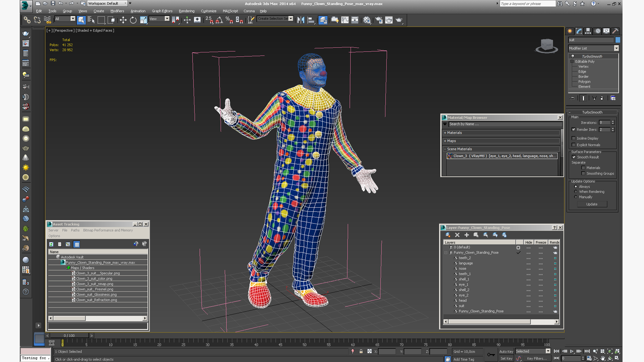
Task: Toggle the Smooth Result checkbox
Action: tap(574, 157)
